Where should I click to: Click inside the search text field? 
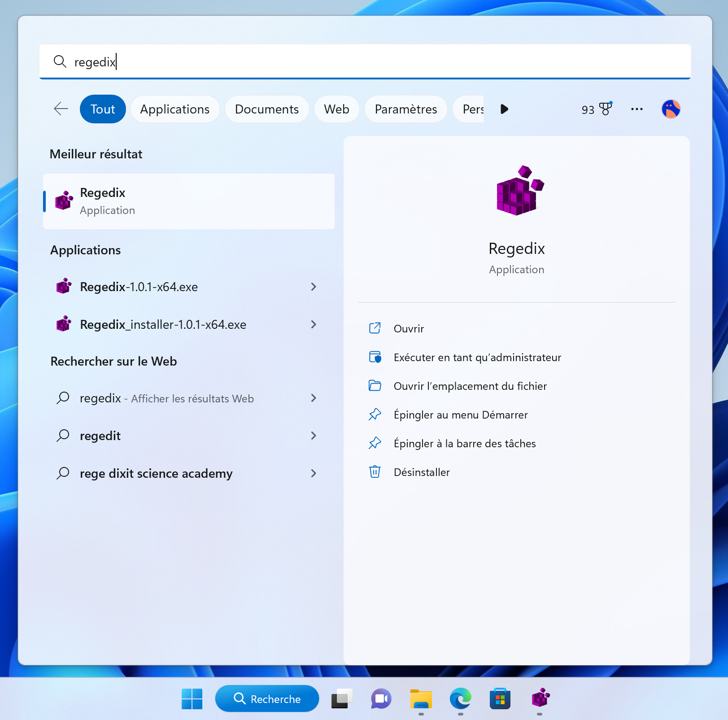click(x=365, y=61)
